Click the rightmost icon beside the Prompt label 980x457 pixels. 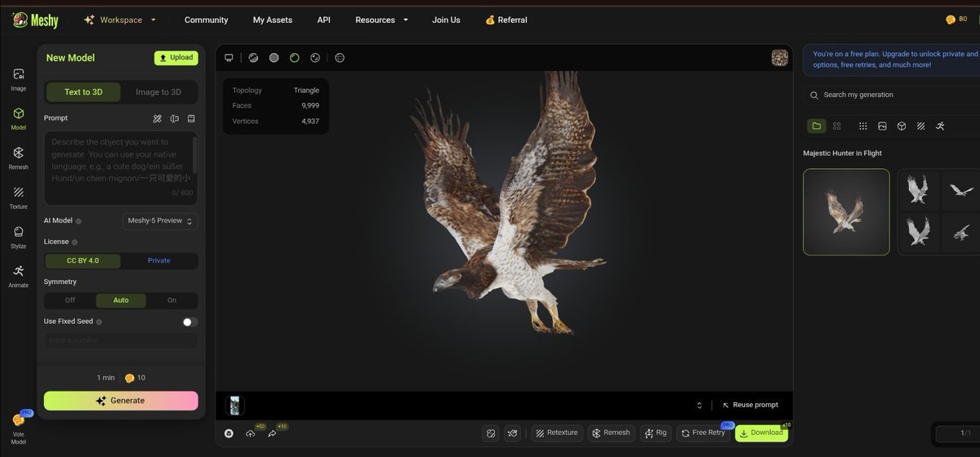pos(191,118)
